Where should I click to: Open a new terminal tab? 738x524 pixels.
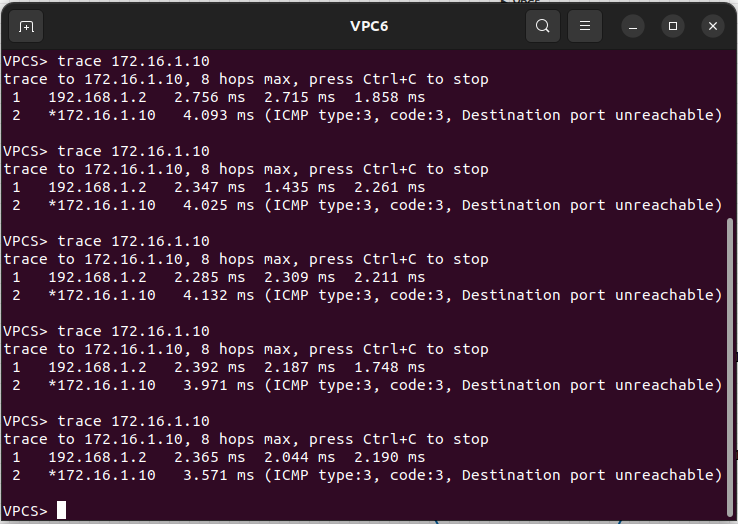click(x=26, y=26)
